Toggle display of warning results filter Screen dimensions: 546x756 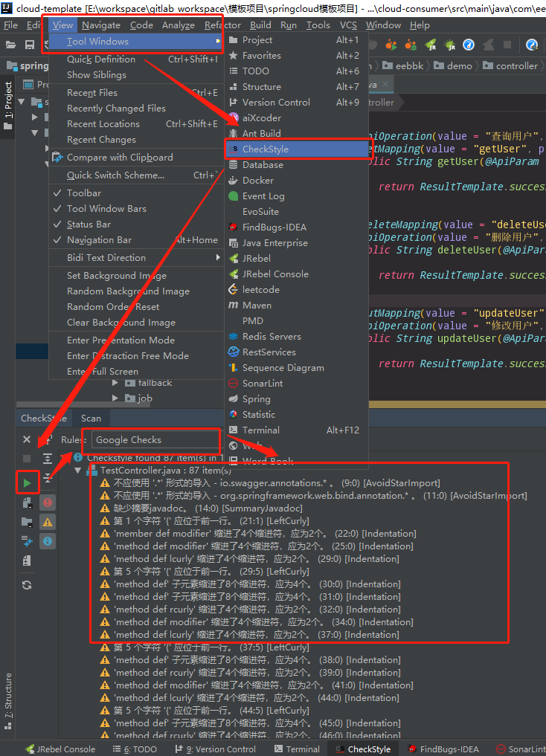click(x=48, y=522)
